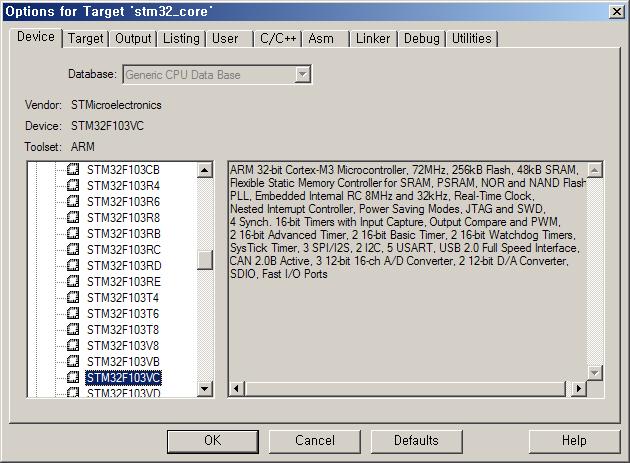Image resolution: width=630 pixels, height=463 pixels.
Task: Click the device list scrollbar thumb
Action: click(x=205, y=260)
